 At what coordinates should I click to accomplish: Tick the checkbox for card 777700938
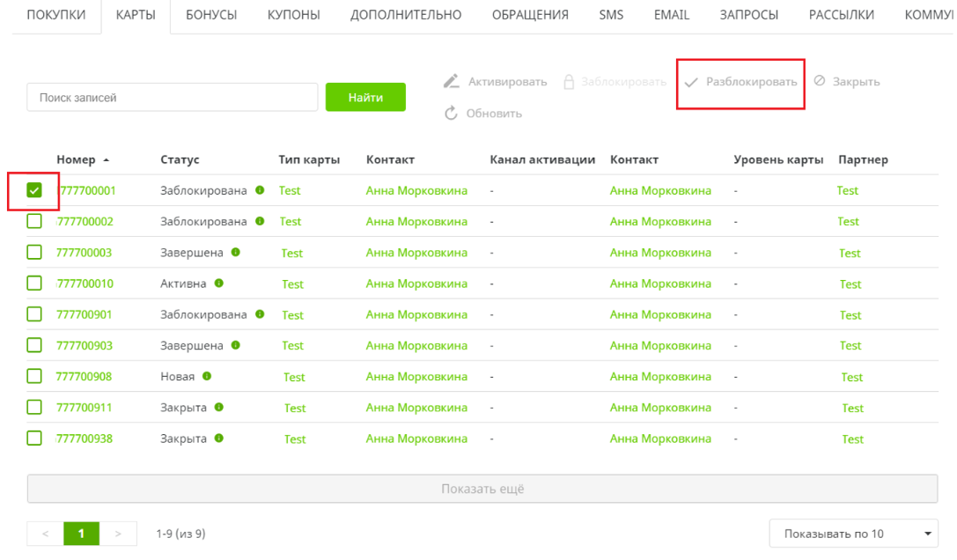(x=34, y=438)
